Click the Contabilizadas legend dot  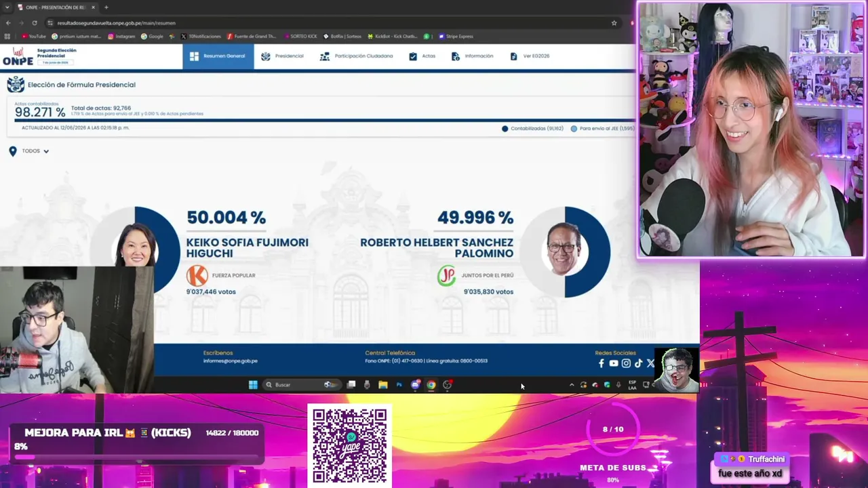coord(505,129)
